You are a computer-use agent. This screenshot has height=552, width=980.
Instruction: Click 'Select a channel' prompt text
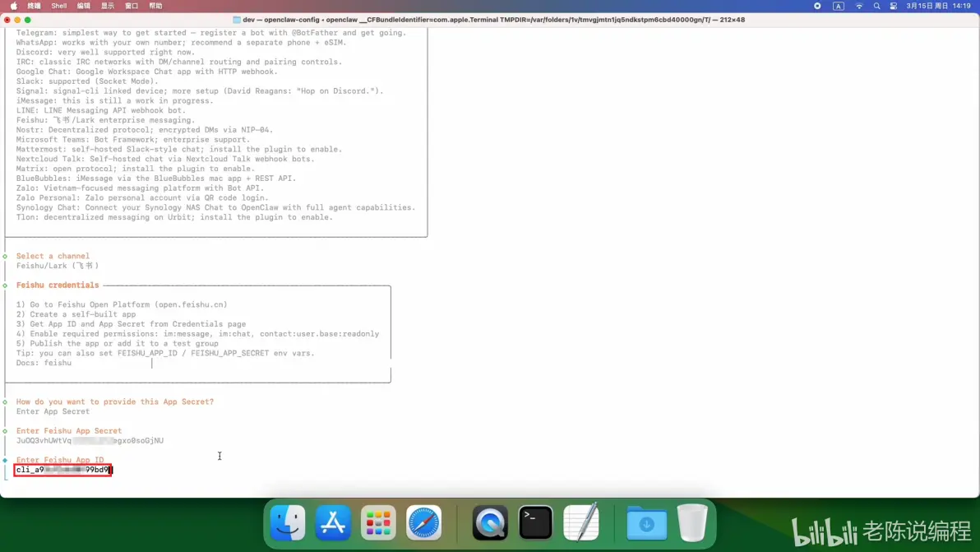[53, 256]
